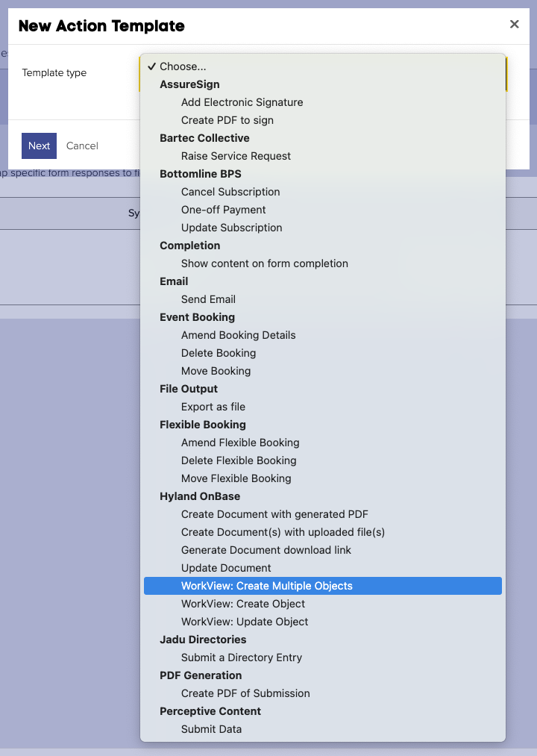Screen dimensions: 537x756
Task: Select Submit Data under Perceptive Content
Action: coord(323,729)
